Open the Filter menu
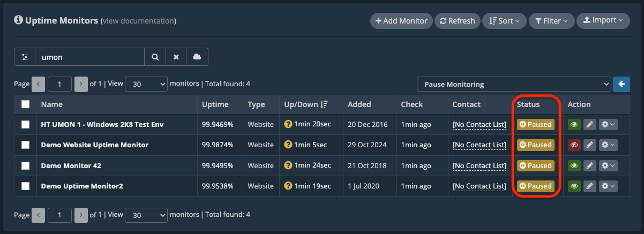 [x=551, y=21]
